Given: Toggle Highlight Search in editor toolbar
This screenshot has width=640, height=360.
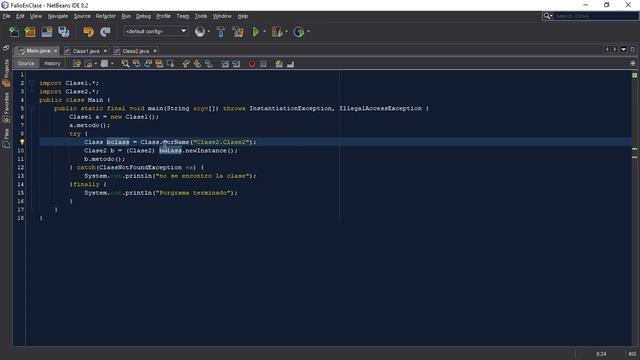Looking at the screenshot, I should tap(159, 64).
